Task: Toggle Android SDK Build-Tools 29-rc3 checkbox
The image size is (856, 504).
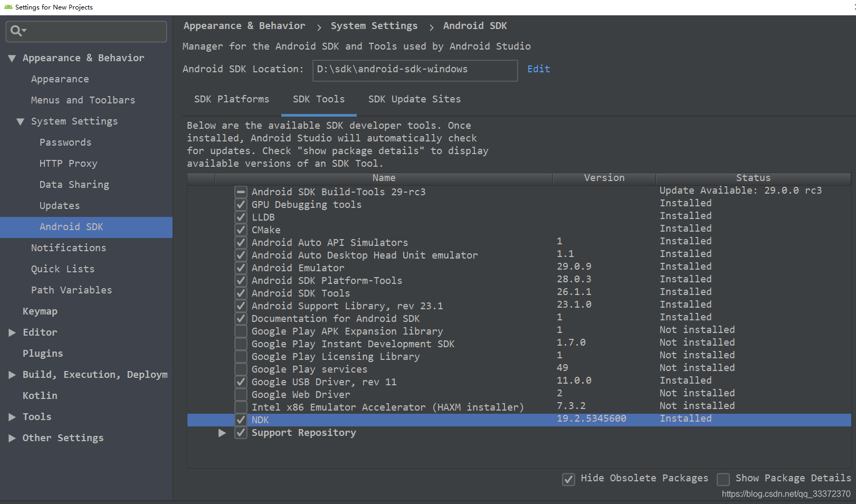Action: 241,192
